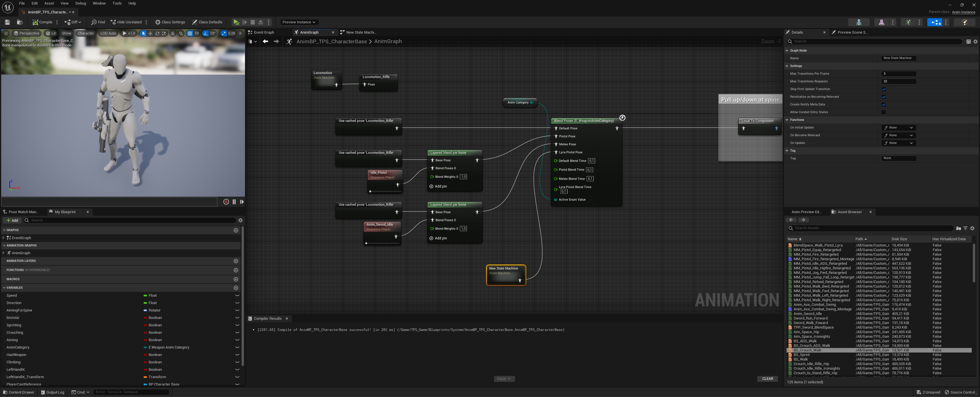Expand the EventGraph tree item
The width and height of the screenshot is (980, 397).
(x=4, y=238)
